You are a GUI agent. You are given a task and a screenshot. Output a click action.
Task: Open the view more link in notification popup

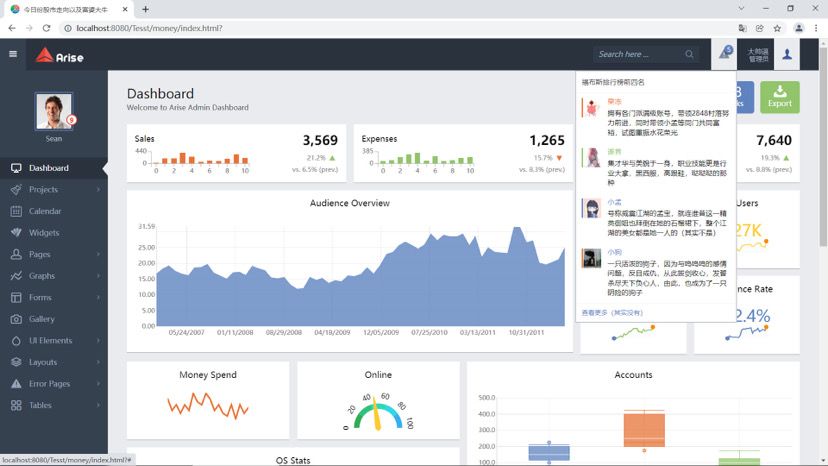612,313
